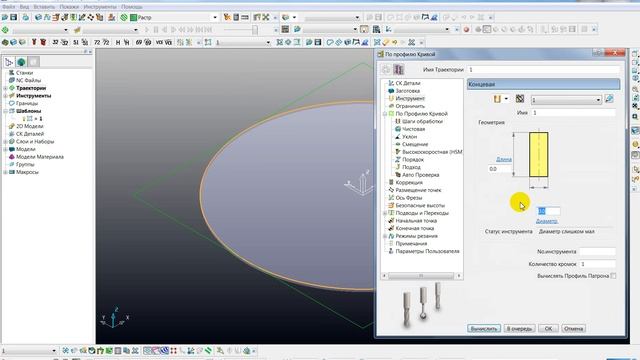Open the Инструменты menu
Viewport: 640px width, 360px height.
click(x=100, y=7)
